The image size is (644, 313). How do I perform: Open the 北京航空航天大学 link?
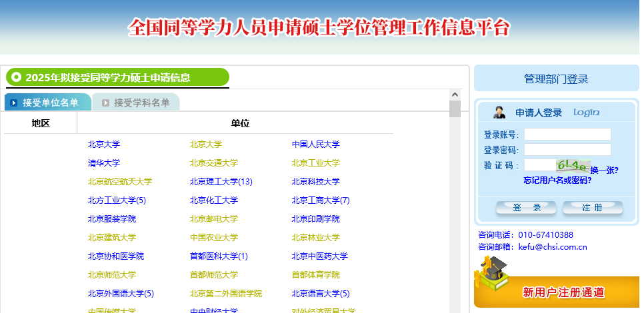click(120, 182)
